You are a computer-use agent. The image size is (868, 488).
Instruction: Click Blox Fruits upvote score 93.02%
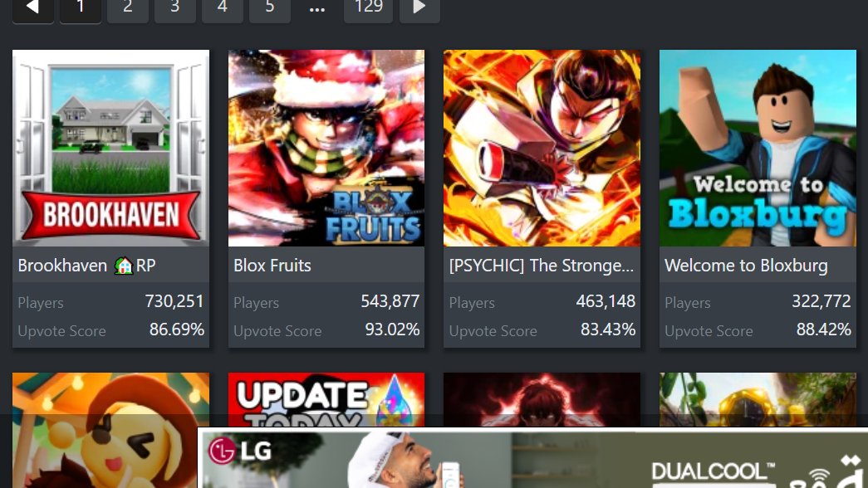(x=393, y=329)
